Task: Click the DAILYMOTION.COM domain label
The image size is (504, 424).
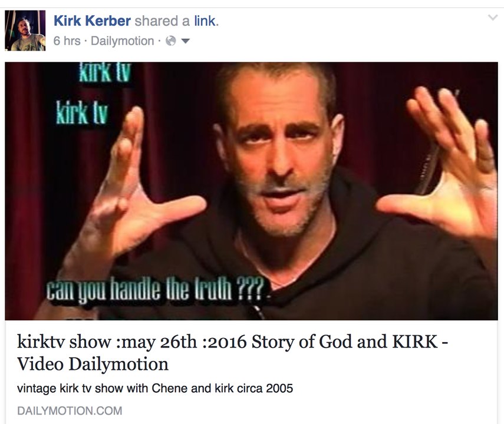Action: coord(70,411)
